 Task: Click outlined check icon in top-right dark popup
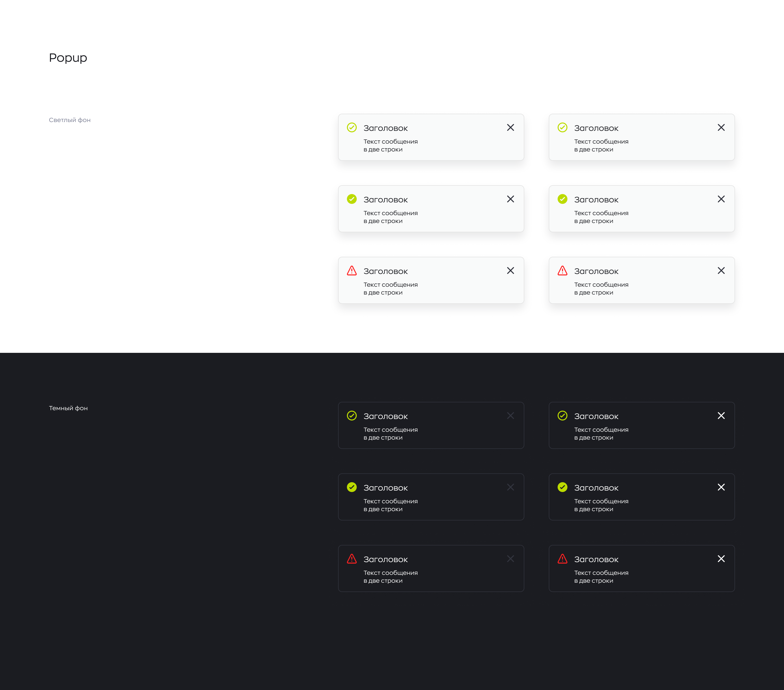coord(562,415)
